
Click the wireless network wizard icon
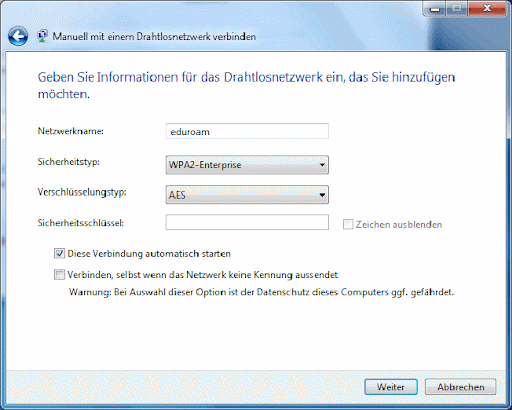click(x=42, y=36)
